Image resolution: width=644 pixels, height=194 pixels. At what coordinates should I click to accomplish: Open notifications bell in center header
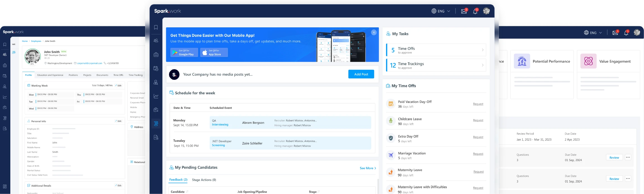475,11
